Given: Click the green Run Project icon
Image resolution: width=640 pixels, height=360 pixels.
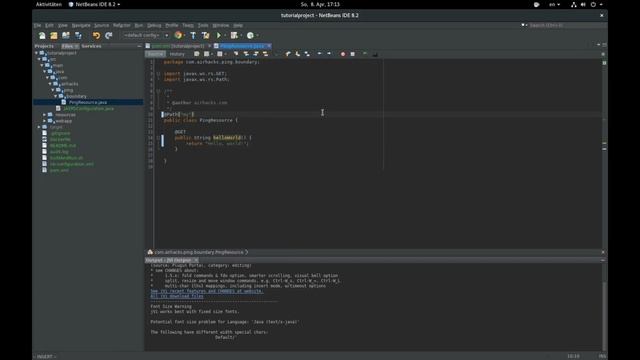Looking at the screenshot, I should tap(219, 36).
